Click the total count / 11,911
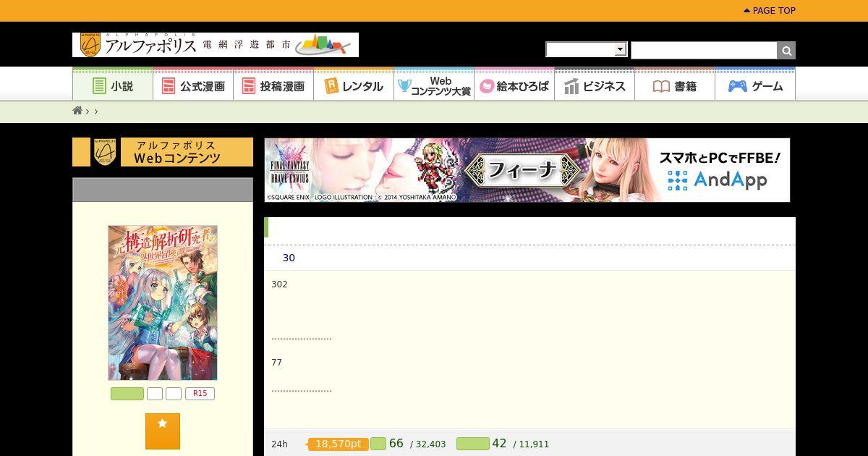The width and height of the screenshot is (868, 456). tap(532, 444)
